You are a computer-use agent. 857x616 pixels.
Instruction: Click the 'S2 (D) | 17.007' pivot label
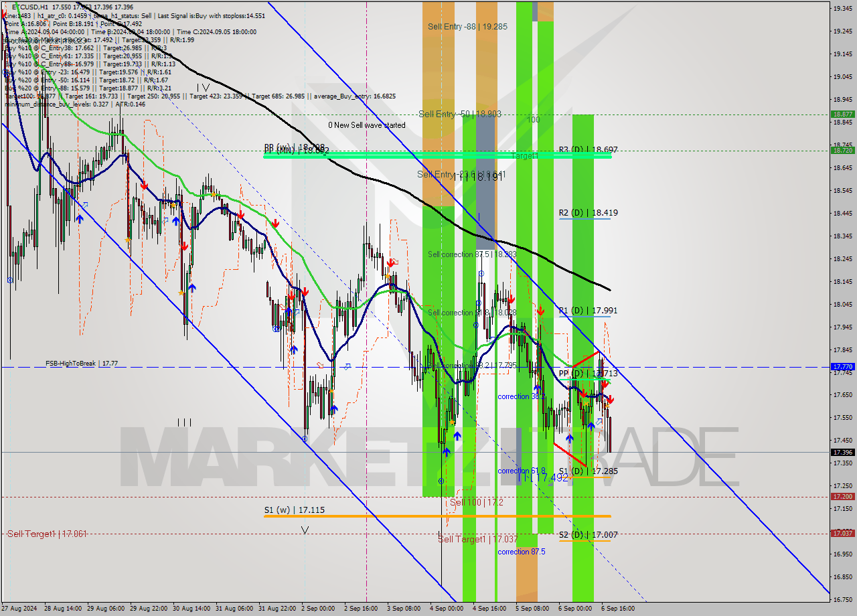tap(589, 536)
